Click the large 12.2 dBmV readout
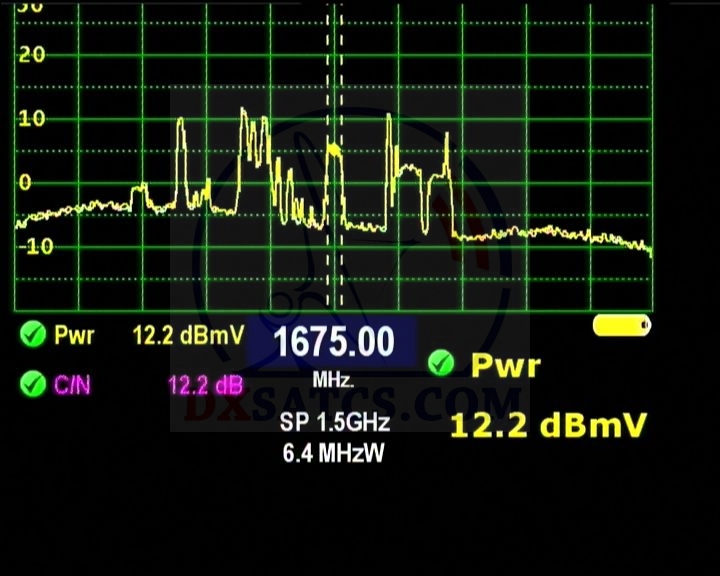 point(547,425)
